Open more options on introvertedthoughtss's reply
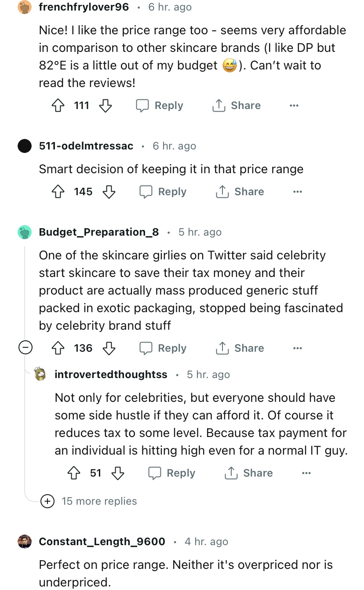Viewport: 364px width, 590px height. coord(306,473)
